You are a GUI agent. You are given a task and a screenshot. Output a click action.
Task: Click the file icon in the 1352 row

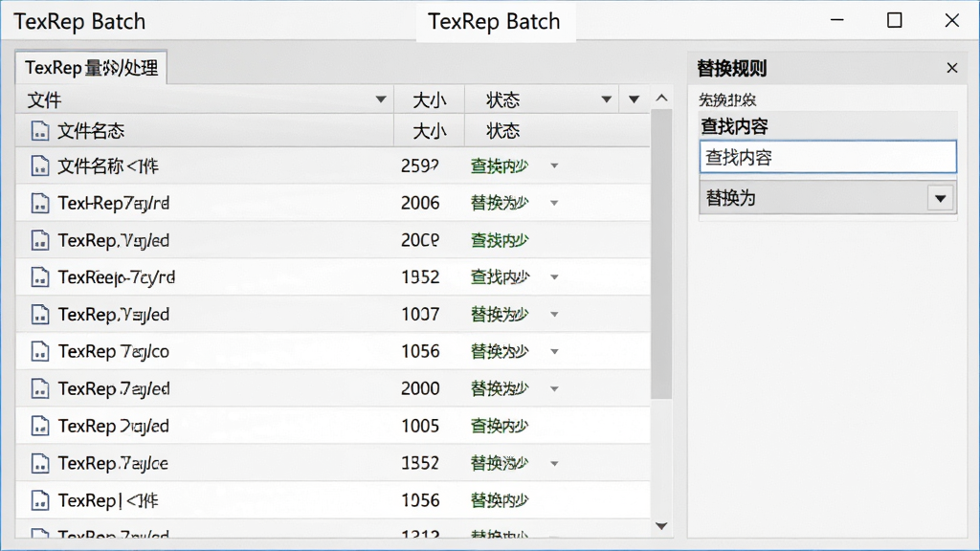click(40, 464)
